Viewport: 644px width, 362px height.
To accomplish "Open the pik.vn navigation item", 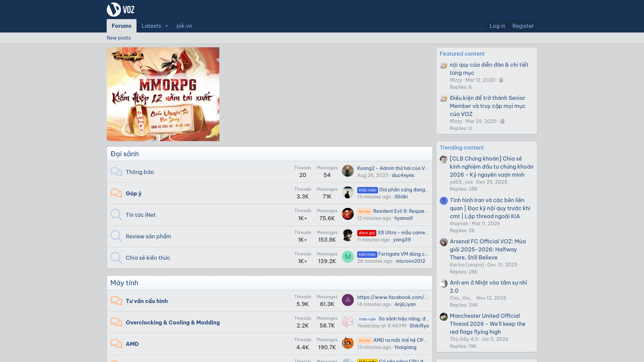I will pos(184,26).
